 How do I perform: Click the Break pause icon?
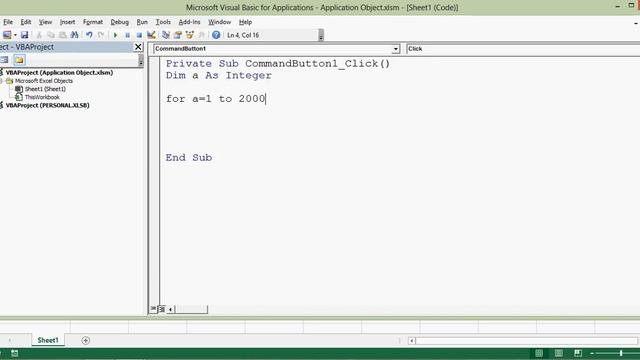(x=127, y=35)
